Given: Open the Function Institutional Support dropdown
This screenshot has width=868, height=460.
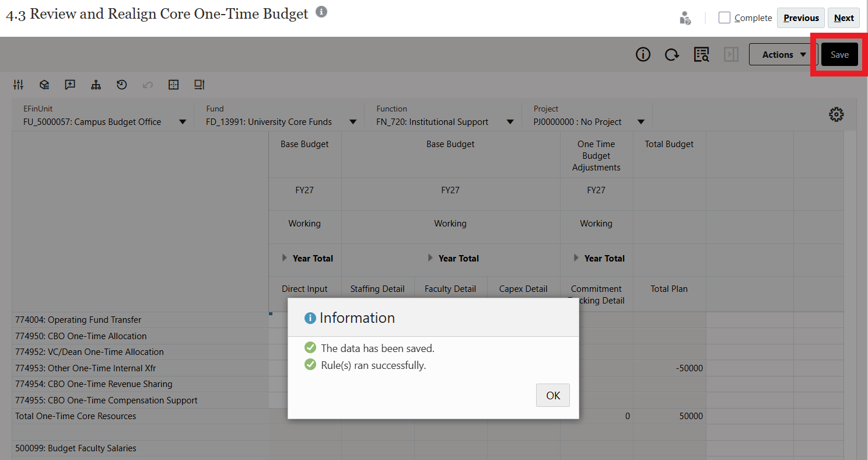Looking at the screenshot, I should pyautogui.click(x=510, y=122).
